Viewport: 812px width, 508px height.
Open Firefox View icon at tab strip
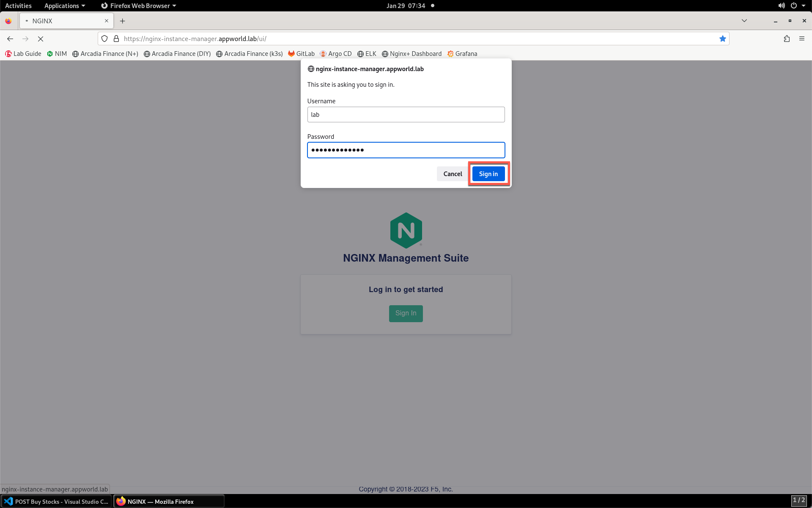8,21
